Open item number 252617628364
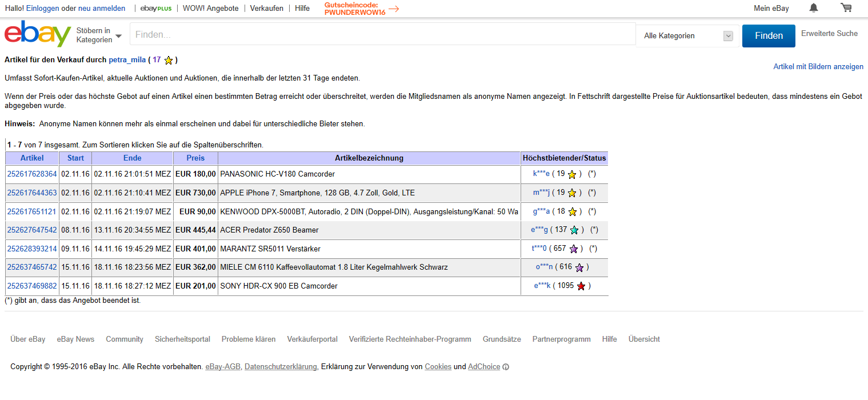The image size is (868, 400). coord(32,174)
